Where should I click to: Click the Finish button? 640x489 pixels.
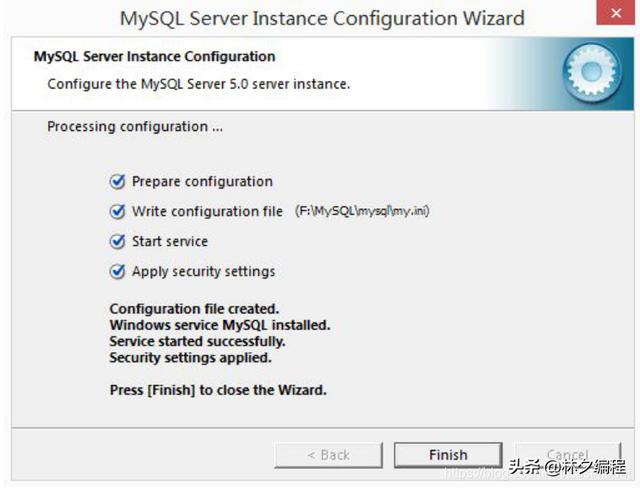(x=448, y=455)
